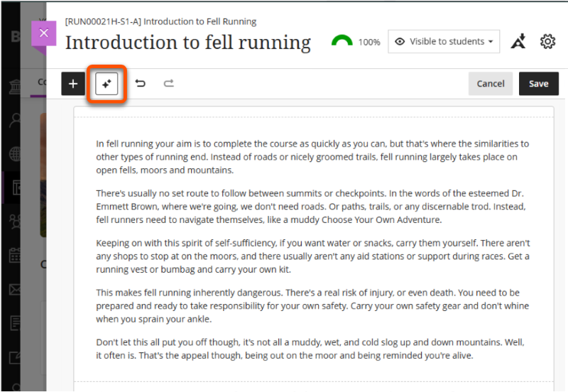Viewport: 568px width, 392px height.
Task: Click the plus add content button
Action: pyautogui.click(x=73, y=84)
